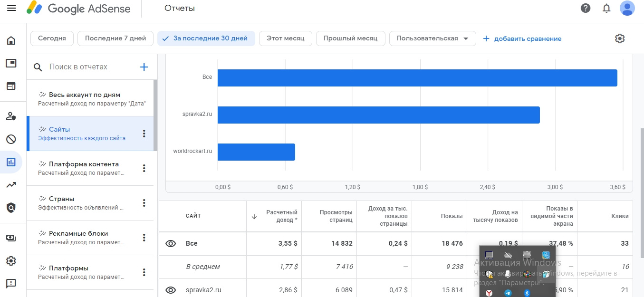Open the Help icon in header
Viewport: 644px width, 297px height.
[x=586, y=8]
